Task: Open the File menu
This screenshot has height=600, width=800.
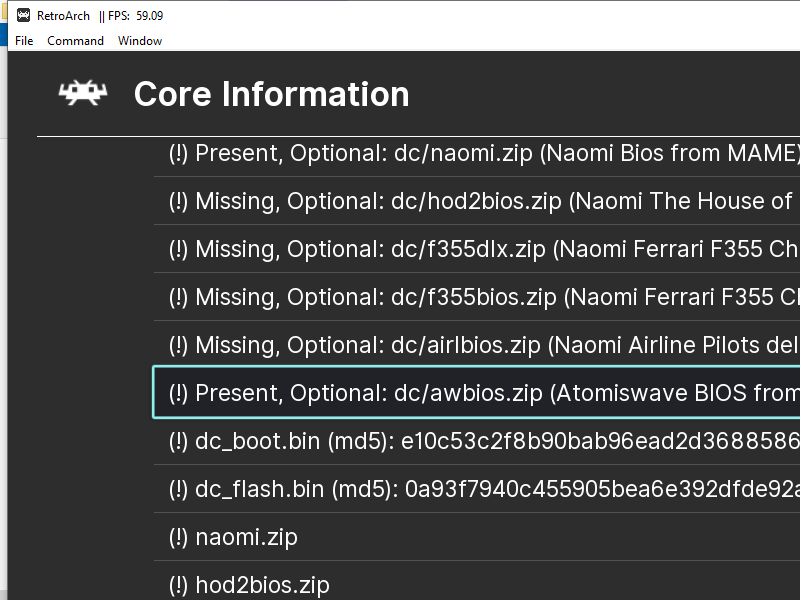Action: pyautogui.click(x=24, y=41)
